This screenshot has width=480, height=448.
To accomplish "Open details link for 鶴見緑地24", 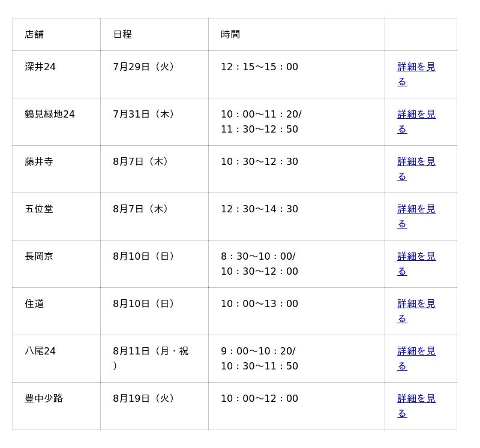I will point(416,115).
